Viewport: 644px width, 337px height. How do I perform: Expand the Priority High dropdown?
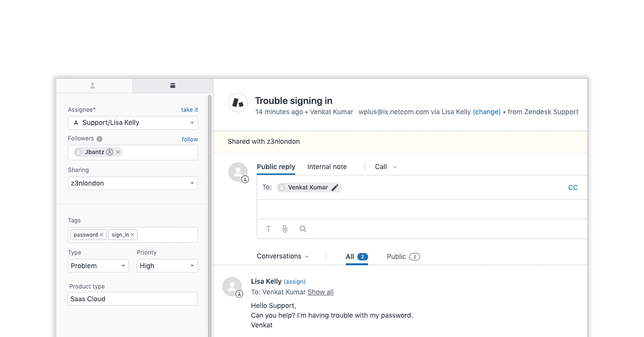pos(167,266)
